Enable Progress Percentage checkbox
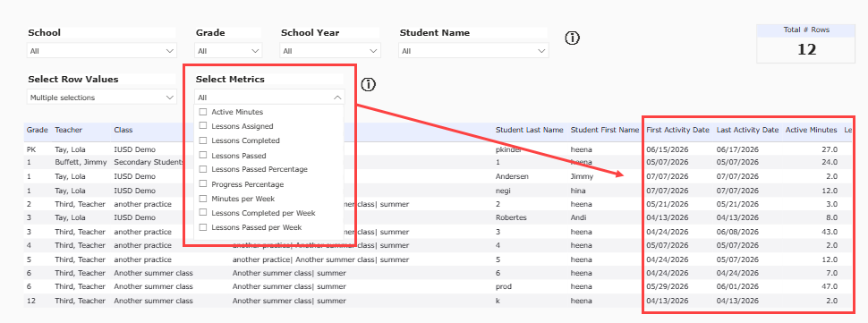 coord(202,184)
